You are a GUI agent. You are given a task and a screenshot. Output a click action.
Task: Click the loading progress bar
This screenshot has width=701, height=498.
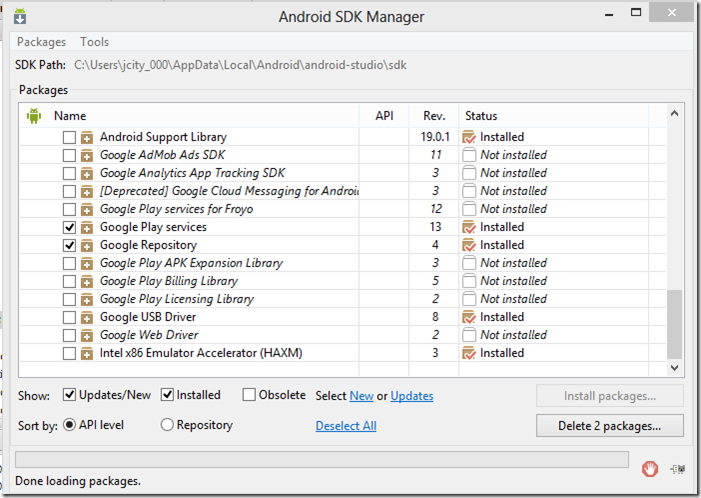click(x=322, y=460)
